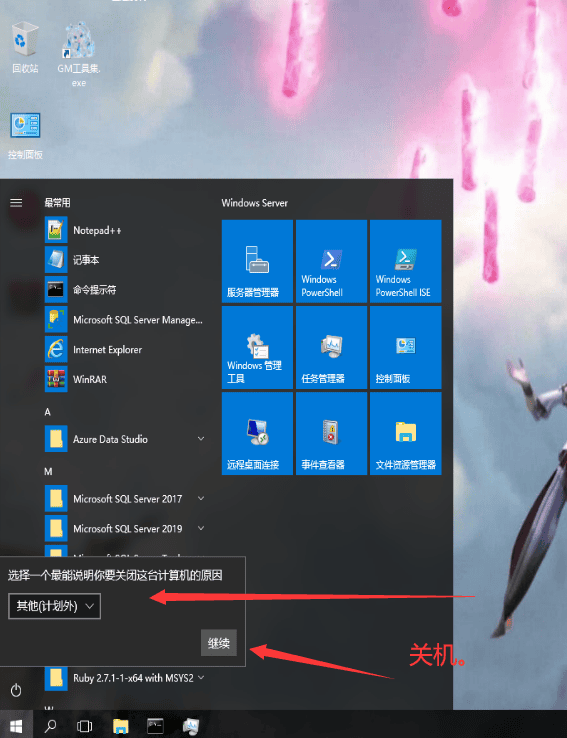
Task: Open 控制面板 desktop icon
Action: click(25, 136)
